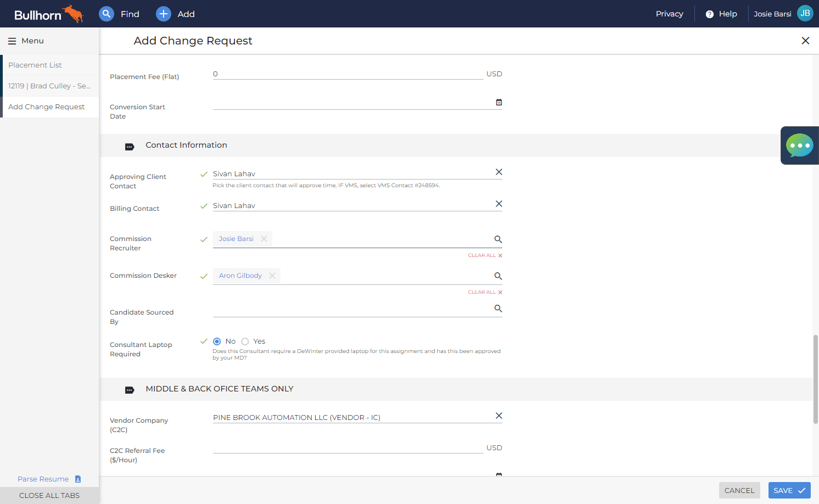The height and width of the screenshot is (504, 819).
Task: Collapse the Contact Information section
Action: click(x=130, y=147)
